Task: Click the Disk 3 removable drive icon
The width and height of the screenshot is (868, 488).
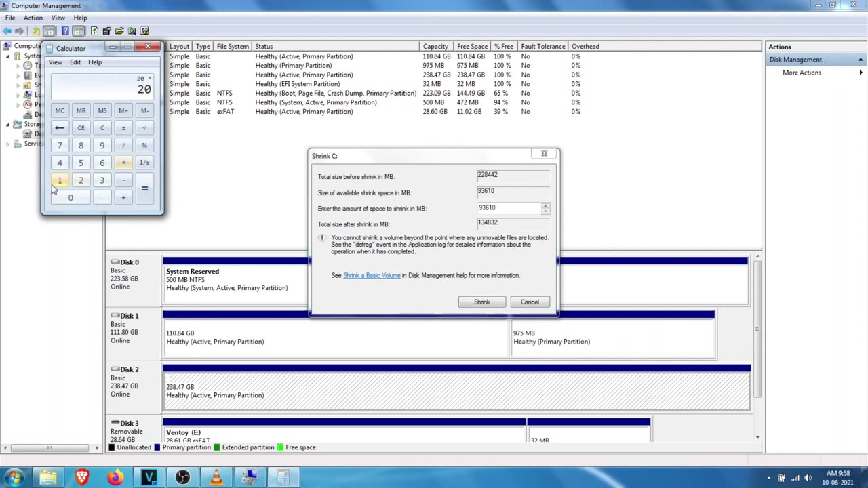Action: 115,423
